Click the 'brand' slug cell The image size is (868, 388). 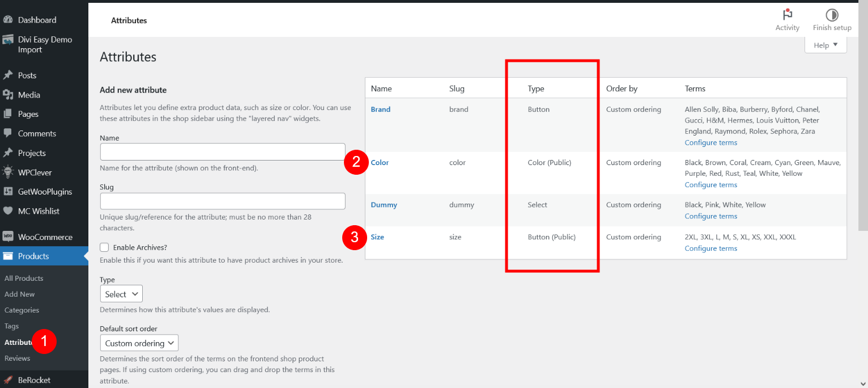coord(459,109)
